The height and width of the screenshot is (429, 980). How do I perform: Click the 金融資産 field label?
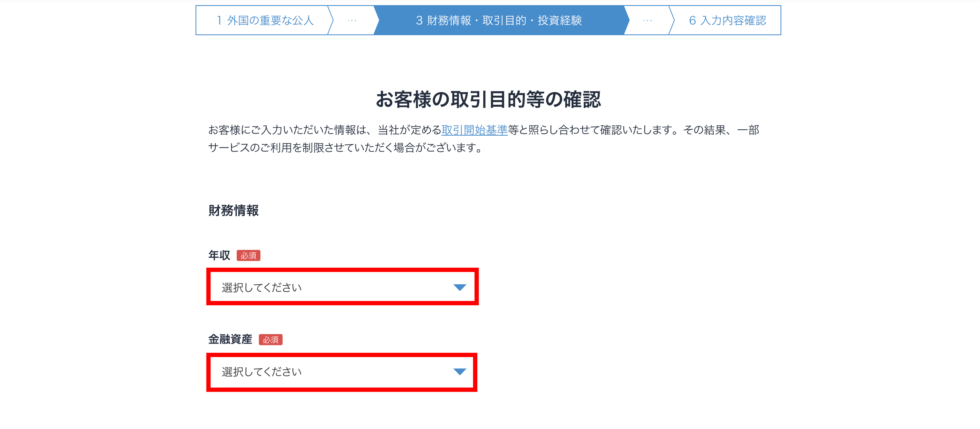click(230, 339)
